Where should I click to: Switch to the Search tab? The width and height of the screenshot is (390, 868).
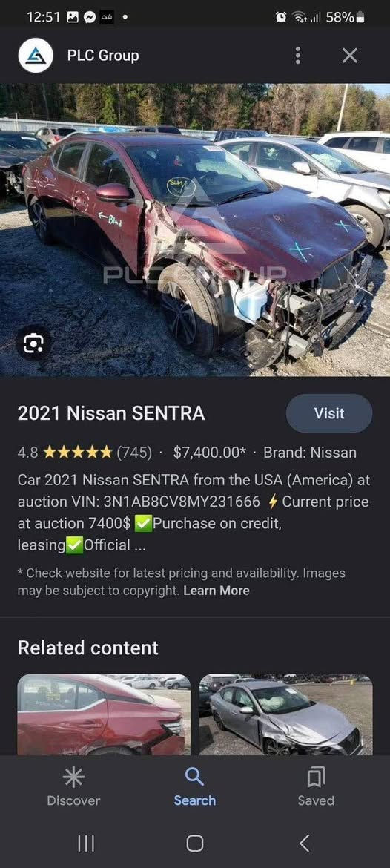pos(195,786)
